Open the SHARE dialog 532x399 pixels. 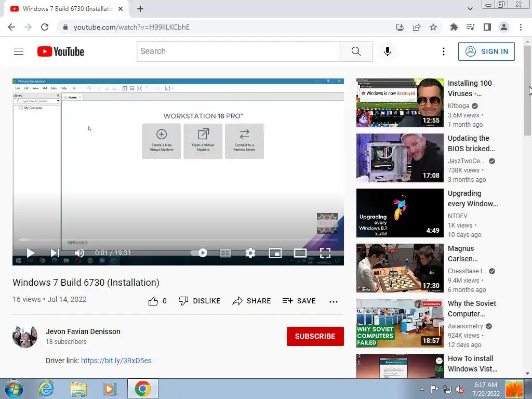point(251,301)
